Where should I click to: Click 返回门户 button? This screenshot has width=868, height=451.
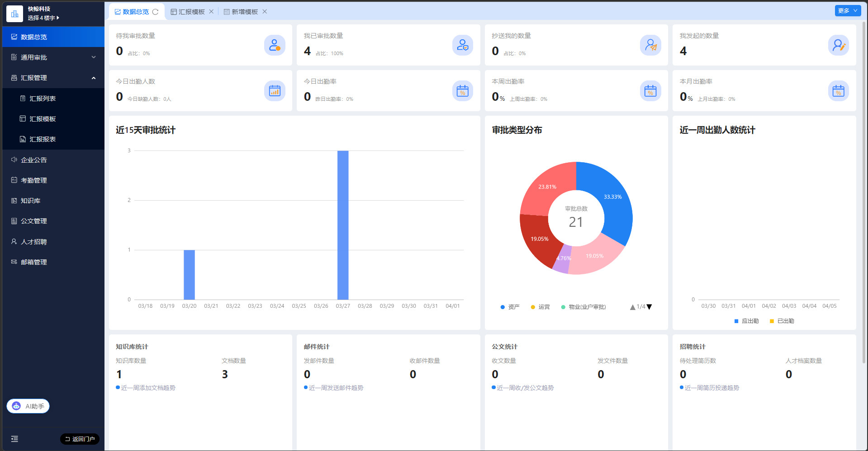tap(80, 439)
